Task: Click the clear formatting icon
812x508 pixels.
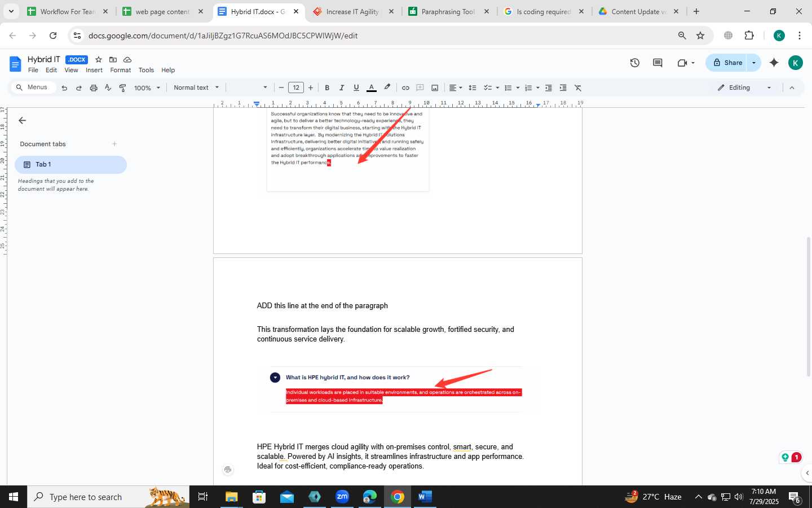Action: pyautogui.click(x=578, y=87)
